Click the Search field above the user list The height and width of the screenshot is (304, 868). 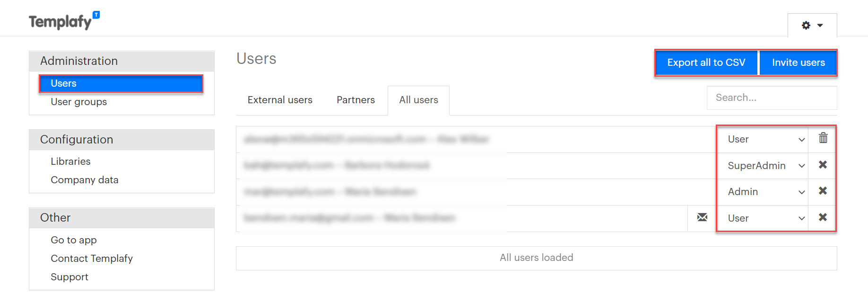point(772,98)
